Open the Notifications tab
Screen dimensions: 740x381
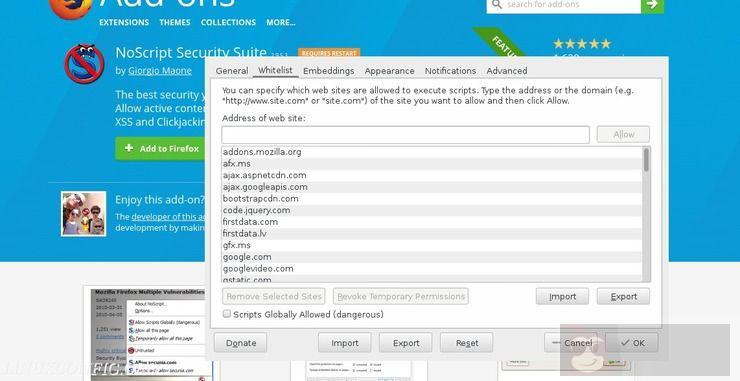[450, 71]
